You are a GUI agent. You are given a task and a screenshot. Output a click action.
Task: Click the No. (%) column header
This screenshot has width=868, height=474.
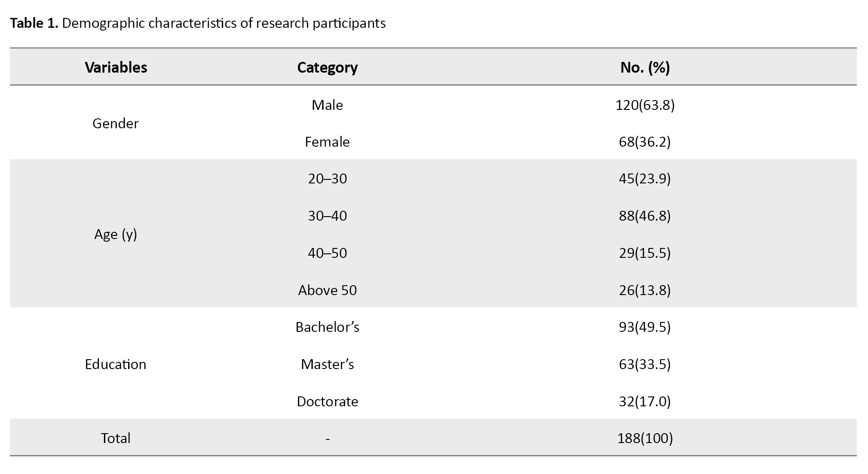pos(645,67)
